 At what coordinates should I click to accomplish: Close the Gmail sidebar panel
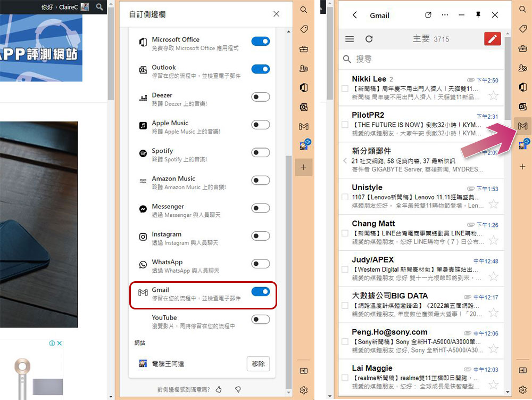pyautogui.click(x=495, y=15)
